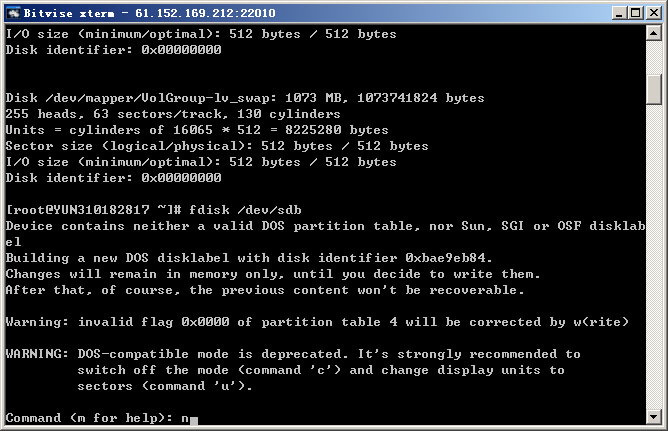Click the 'WARNING: DOS-compatible mode' line
668x431 pixels.
(x=292, y=354)
